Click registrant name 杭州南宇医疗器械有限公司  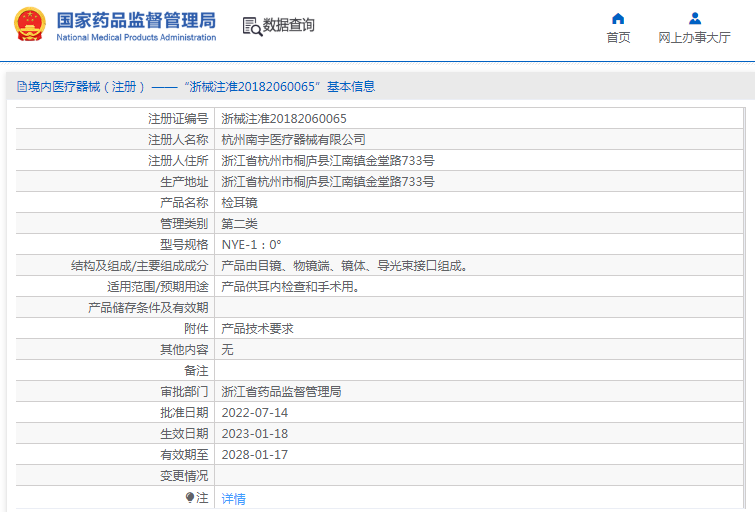pos(293,140)
